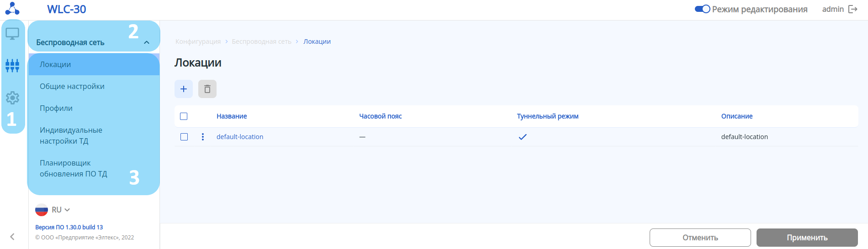Viewport: 868px width, 249px height.
Task: Collapse the sidebar with left chevron
Action: (12, 237)
